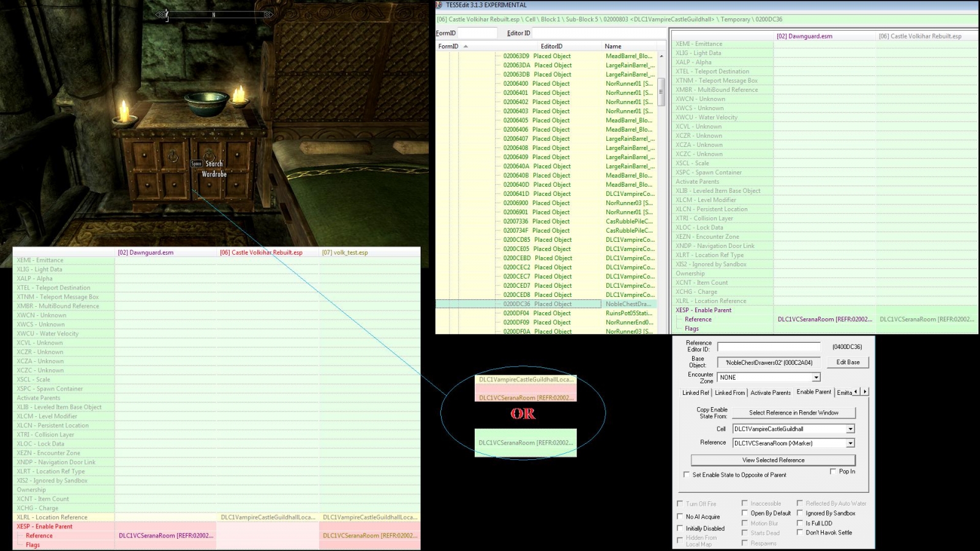Switch to the Linked Ref tab
Viewport: 980px width, 551px height.
[696, 392]
